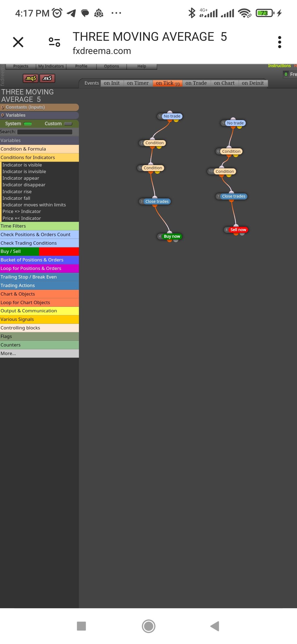Select the No trade block number 1
Viewport: 297px width, 644px height.
pyautogui.click(x=172, y=116)
